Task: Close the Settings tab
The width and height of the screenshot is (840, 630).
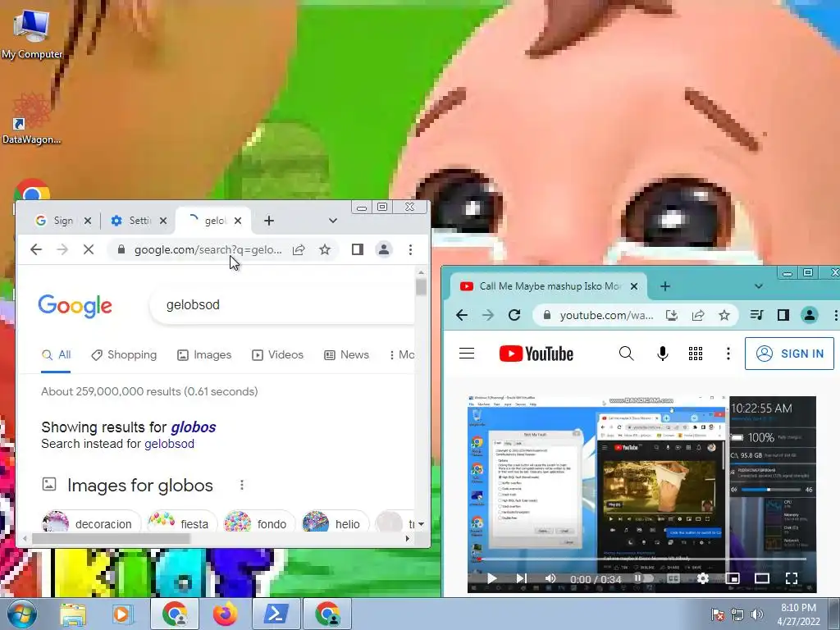Action: (x=163, y=221)
